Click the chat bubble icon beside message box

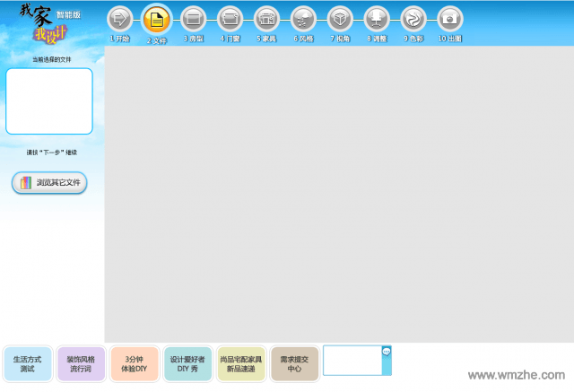[387, 352]
